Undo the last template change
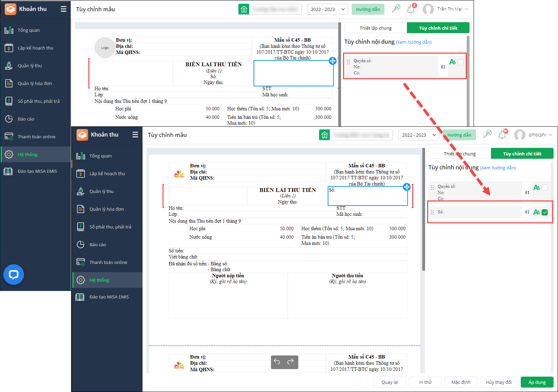558x392 pixels. 277,362
